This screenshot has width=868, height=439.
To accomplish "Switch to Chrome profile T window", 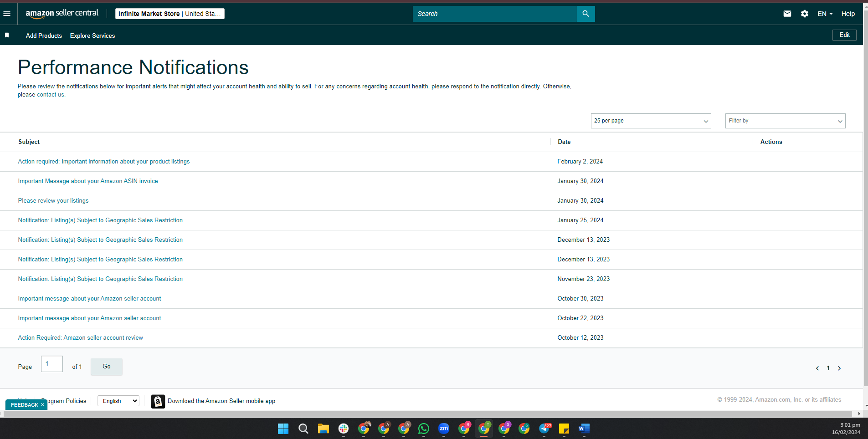I will pyautogui.click(x=484, y=429).
